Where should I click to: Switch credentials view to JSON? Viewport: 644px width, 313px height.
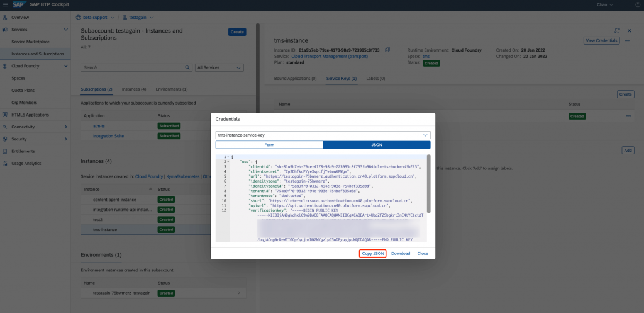click(377, 145)
